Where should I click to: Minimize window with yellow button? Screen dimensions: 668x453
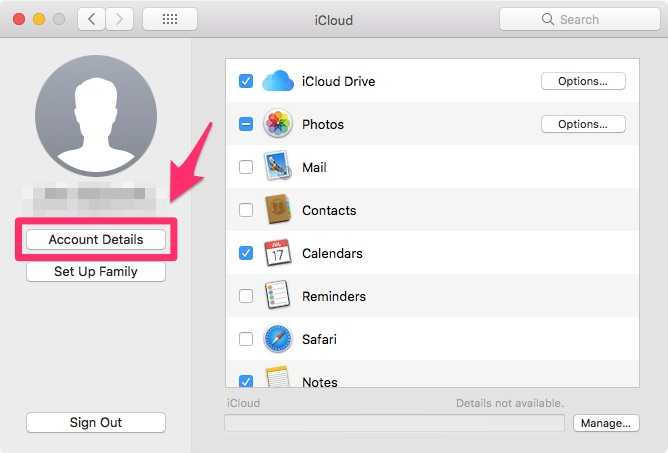pyautogui.click(x=39, y=19)
